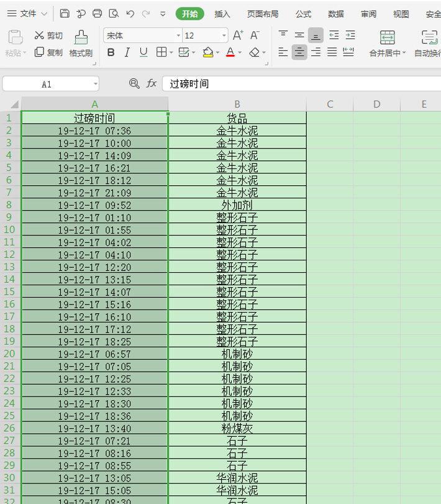Switch to the View (视图) tab
This screenshot has width=441, height=504.
point(401,14)
